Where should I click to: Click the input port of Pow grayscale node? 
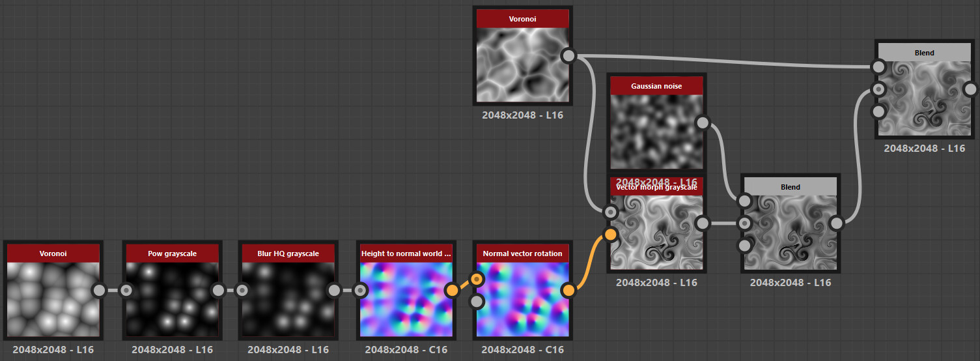click(x=126, y=290)
